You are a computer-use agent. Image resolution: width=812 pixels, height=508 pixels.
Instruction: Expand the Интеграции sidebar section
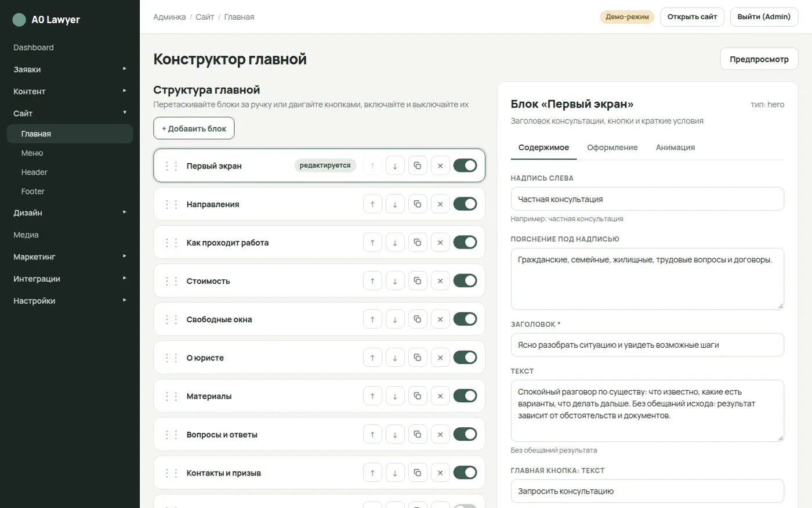pyautogui.click(x=70, y=279)
